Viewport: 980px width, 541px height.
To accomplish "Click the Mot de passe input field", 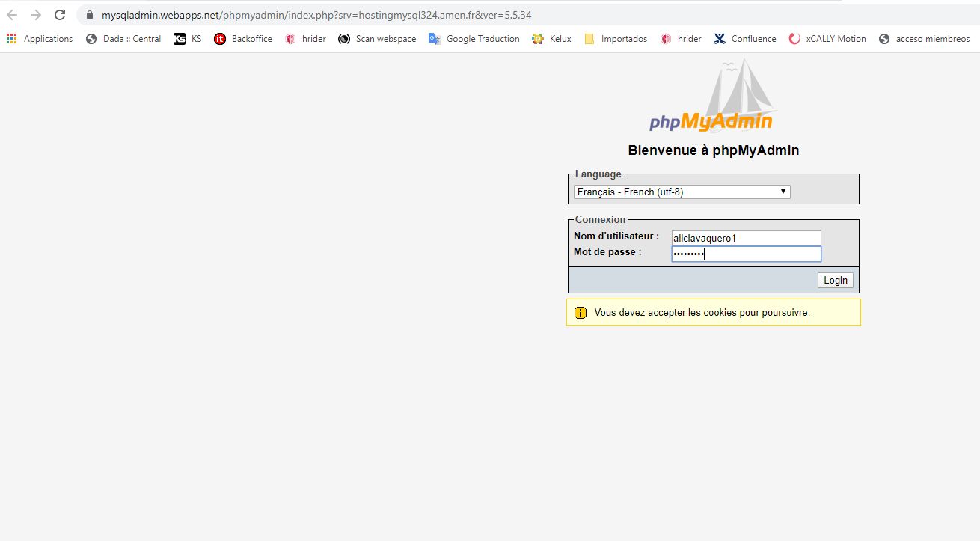I will pyautogui.click(x=746, y=254).
